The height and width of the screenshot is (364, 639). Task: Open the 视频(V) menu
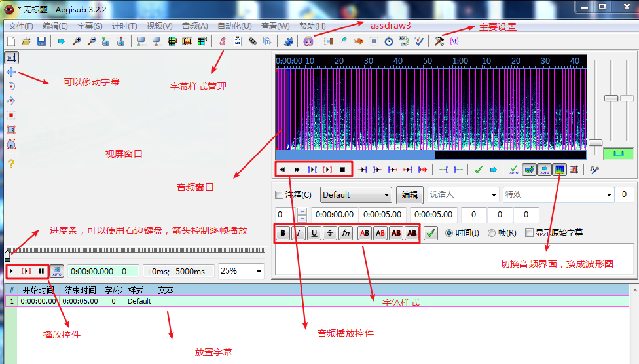[159, 26]
